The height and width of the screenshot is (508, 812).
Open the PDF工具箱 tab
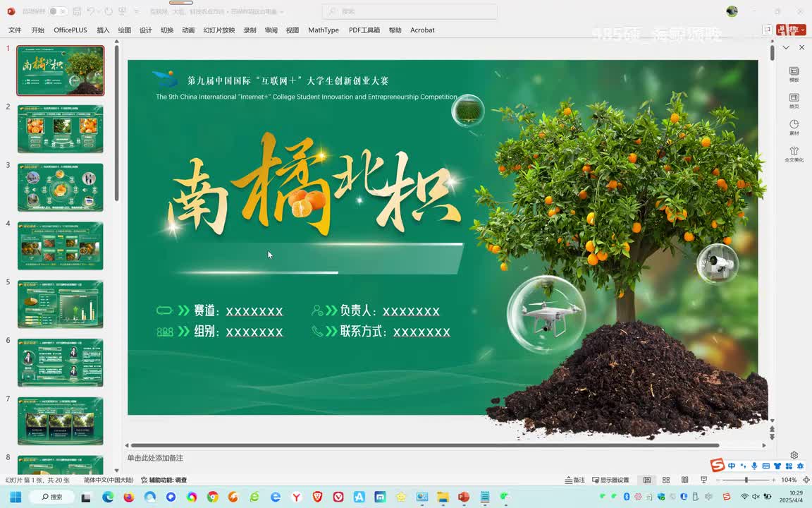364,30
